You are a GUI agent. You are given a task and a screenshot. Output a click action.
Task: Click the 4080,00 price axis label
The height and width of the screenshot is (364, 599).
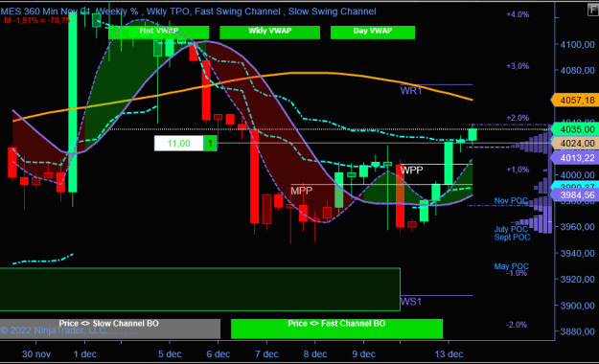[577, 71]
